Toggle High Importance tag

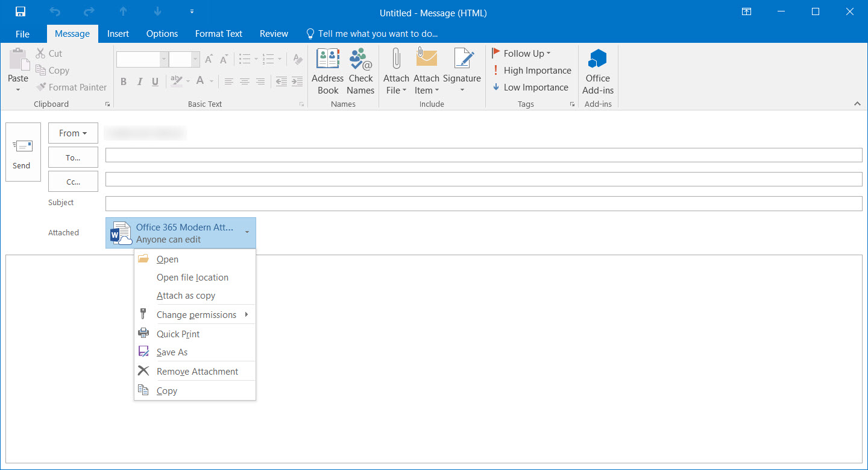tap(531, 71)
